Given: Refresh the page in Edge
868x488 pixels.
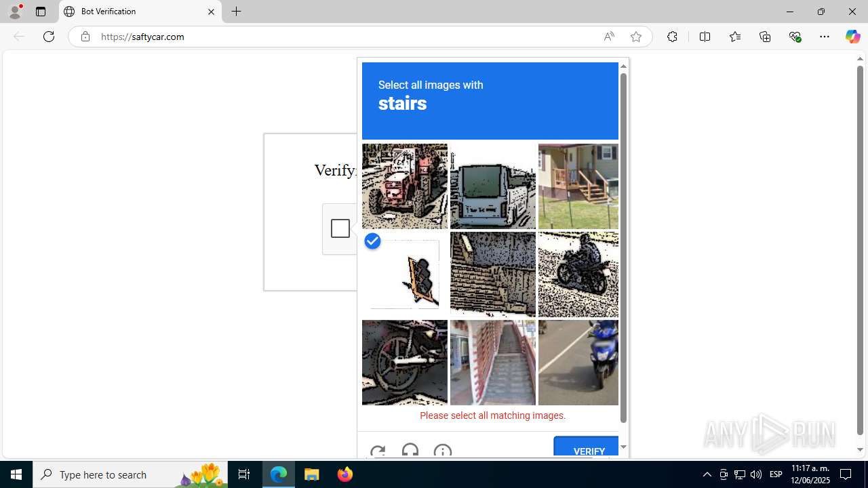Looking at the screenshot, I should point(49,37).
